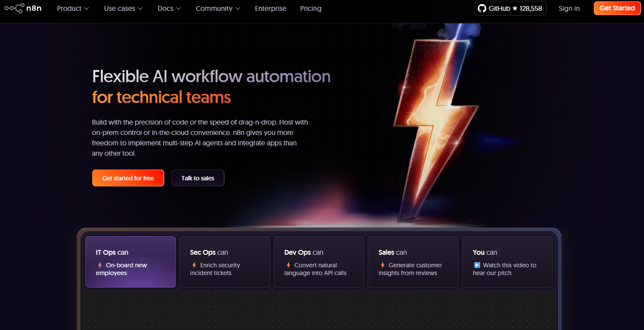
Task: Click the n8n wordmark text
Action: pos(34,8)
